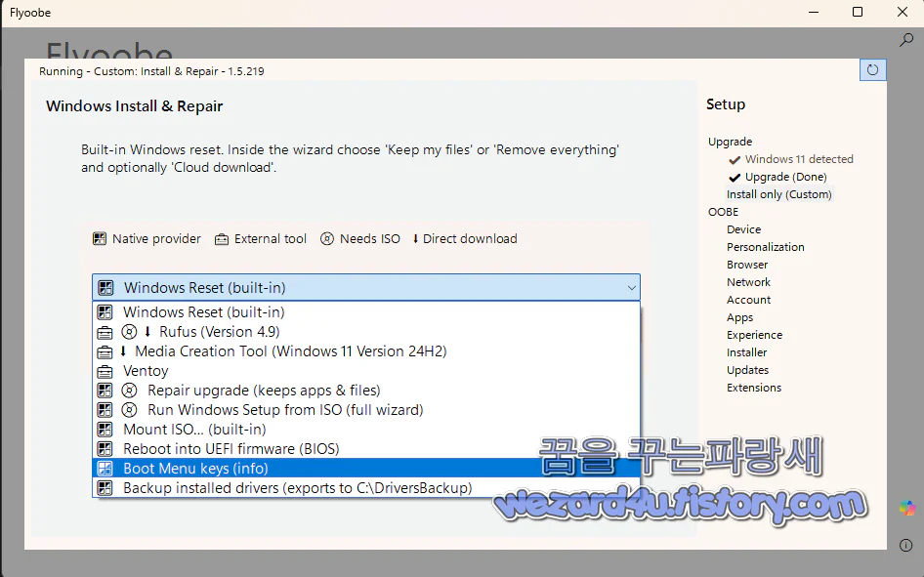Open the OOBE section
This screenshot has width=924, height=577.
(723, 212)
